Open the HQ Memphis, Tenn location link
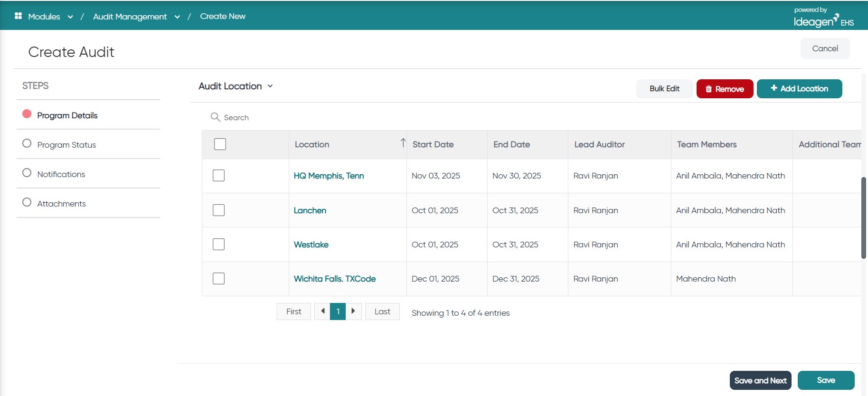Image resolution: width=868 pixels, height=396 pixels. click(x=329, y=176)
